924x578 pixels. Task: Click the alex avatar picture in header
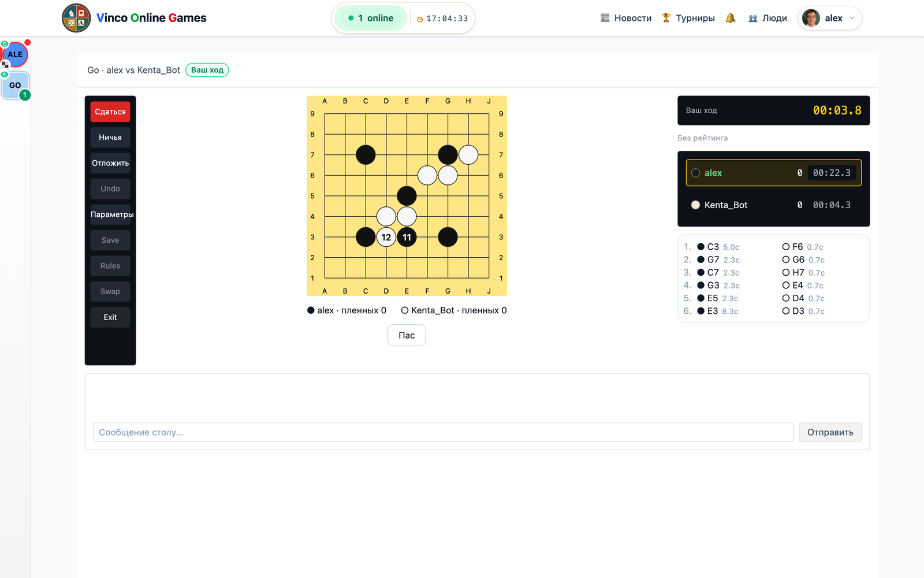coord(811,18)
